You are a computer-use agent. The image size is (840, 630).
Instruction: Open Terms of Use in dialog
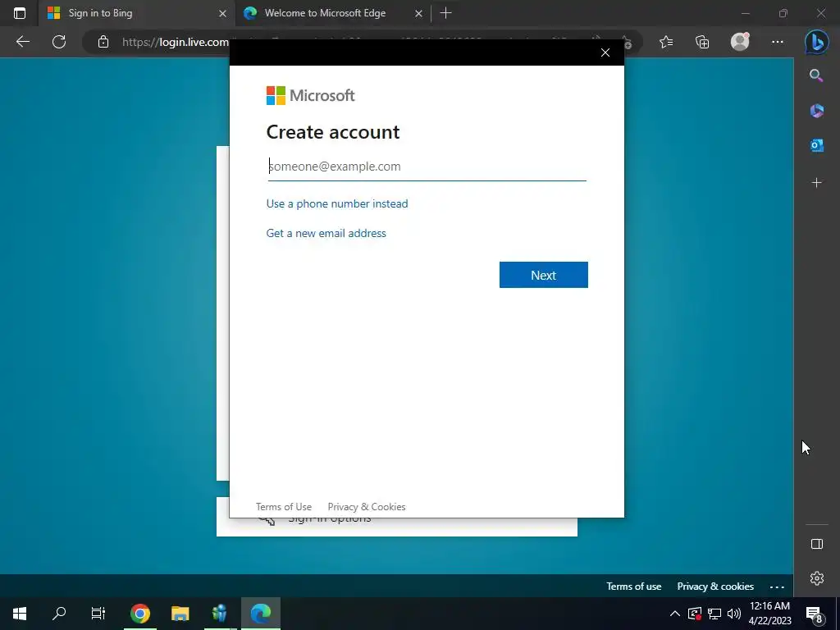(283, 507)
